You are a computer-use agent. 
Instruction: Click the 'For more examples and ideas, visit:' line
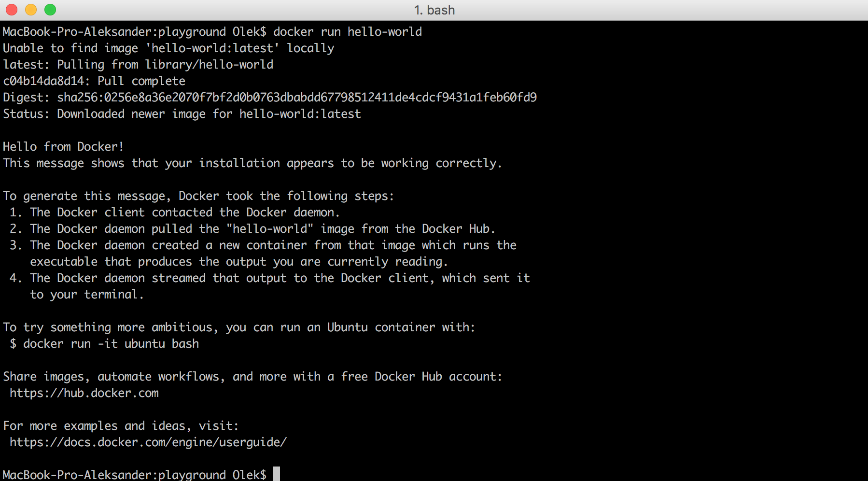click(x=120, y=425)
